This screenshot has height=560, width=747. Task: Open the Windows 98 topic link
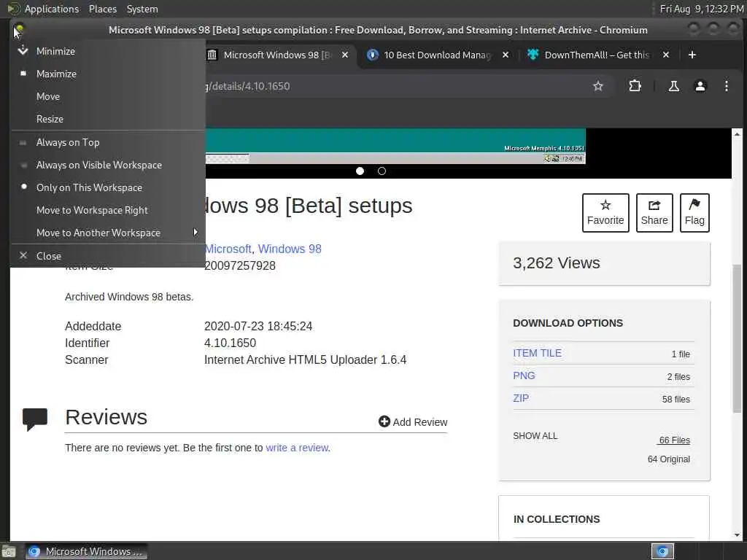(290, 249)
